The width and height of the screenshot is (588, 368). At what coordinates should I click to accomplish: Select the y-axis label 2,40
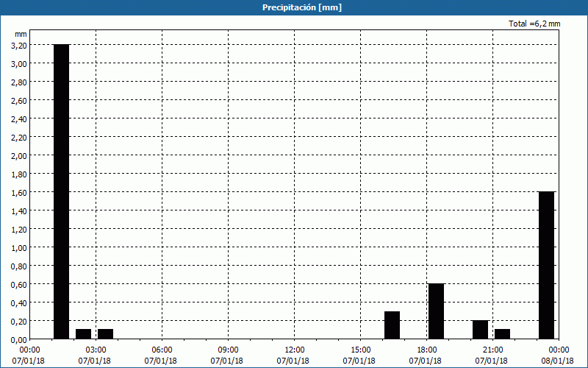point(19,118)
